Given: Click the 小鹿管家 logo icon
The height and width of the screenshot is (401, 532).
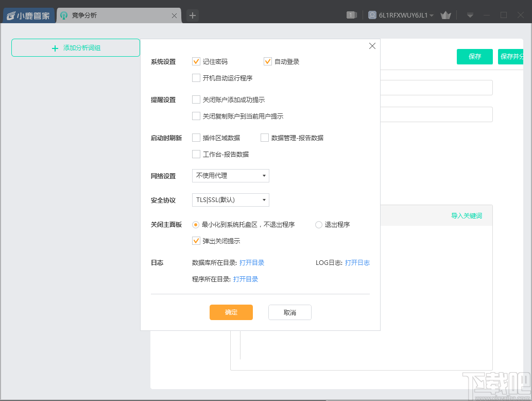Looking at the screenshot, I should point(10,15).
